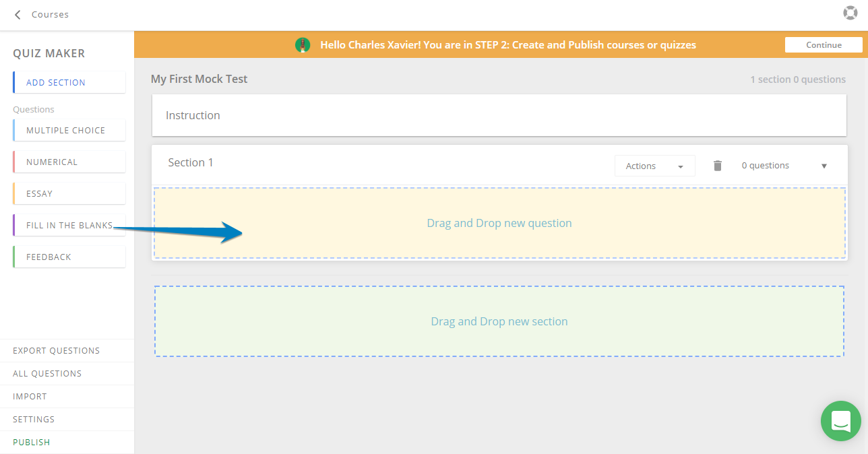This screenshot has width=868, height=454.
Task: Click Add Section in the Quiz Maker
Action: (69, 82)
